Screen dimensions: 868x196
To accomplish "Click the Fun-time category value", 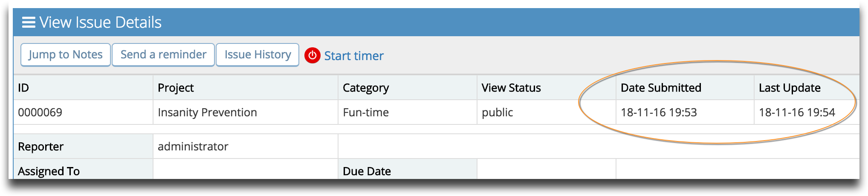I will tap(366, 112).
